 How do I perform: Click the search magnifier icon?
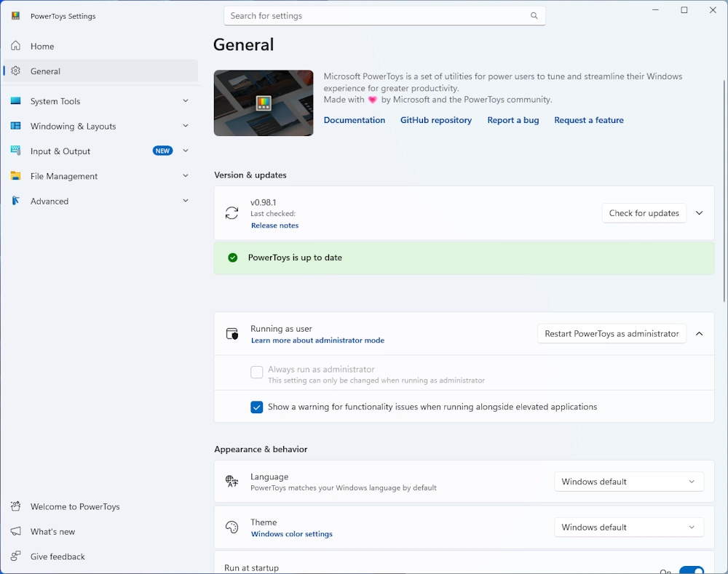pyautogui.click(x=534, y=16)
